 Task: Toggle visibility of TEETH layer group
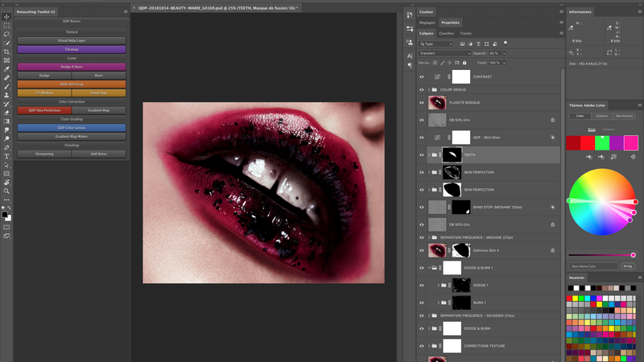[421, 155]
